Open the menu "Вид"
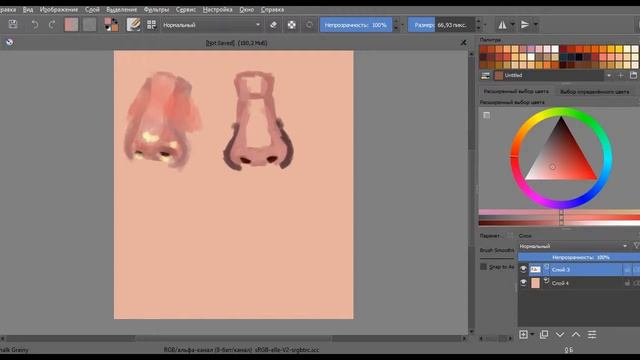This screenshot has width=640, height=360. tap(28, 9)
